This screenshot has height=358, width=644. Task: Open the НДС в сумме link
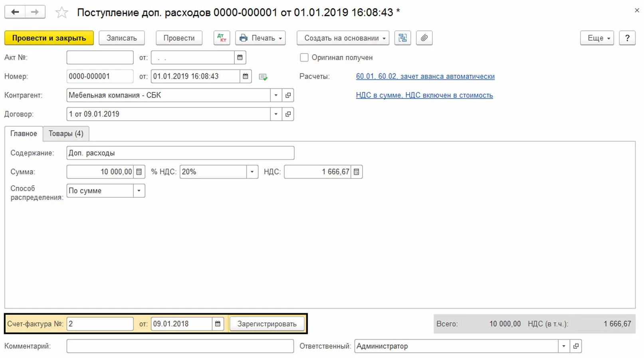[424, 95]
